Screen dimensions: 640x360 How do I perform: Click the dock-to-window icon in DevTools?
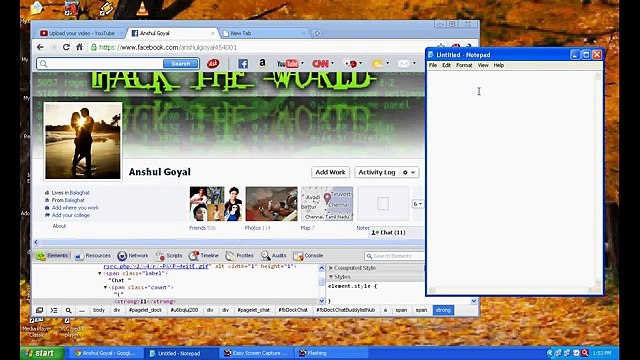pos(40,311)
